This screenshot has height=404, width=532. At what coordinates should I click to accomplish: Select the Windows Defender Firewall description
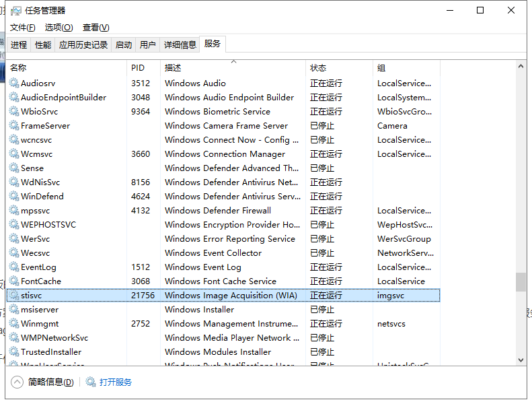tap(218, 211)
